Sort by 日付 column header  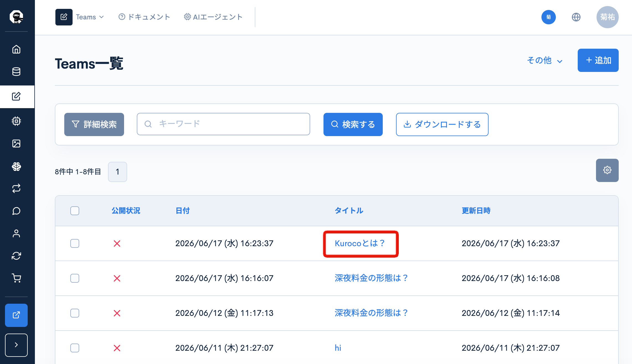pyautogui.click(x=183, y=211)
